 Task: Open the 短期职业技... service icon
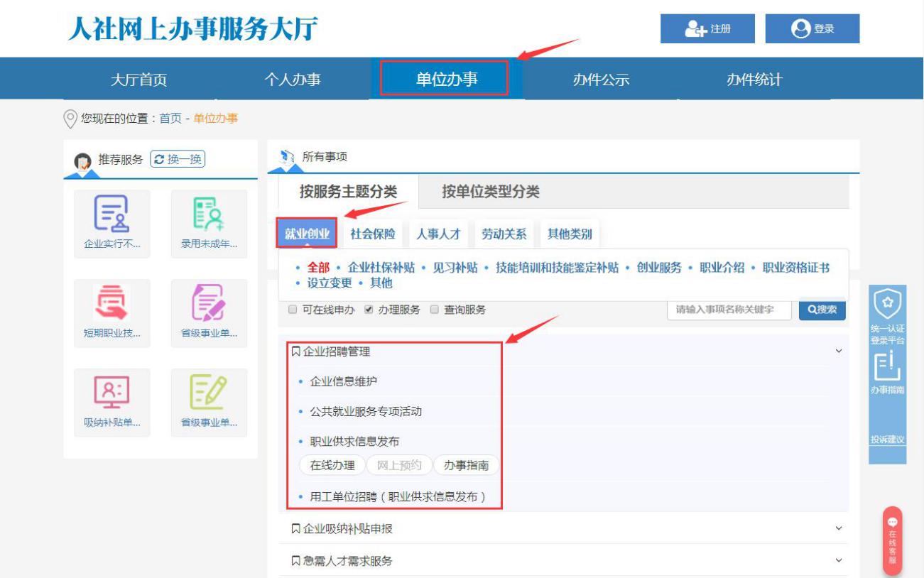pos(112,302)
